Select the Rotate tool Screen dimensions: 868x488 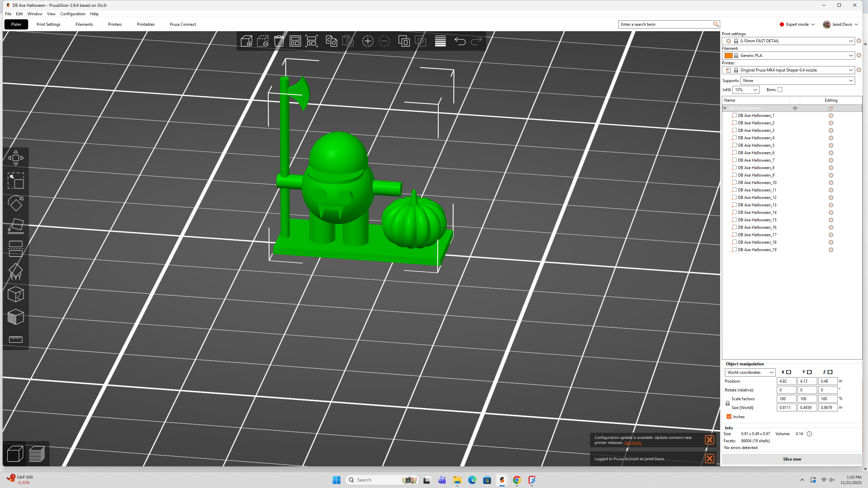pyautogui.click(x=16, y=203)
